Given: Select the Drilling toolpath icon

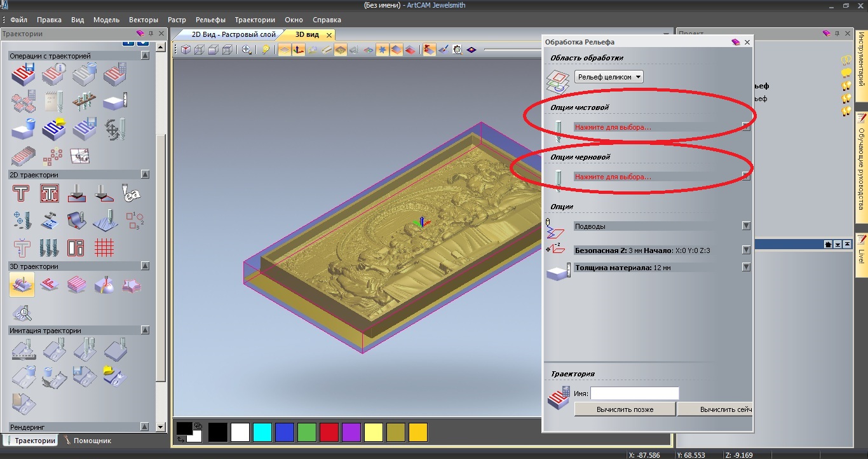Looking at the screenshot, I should (22, 220).
